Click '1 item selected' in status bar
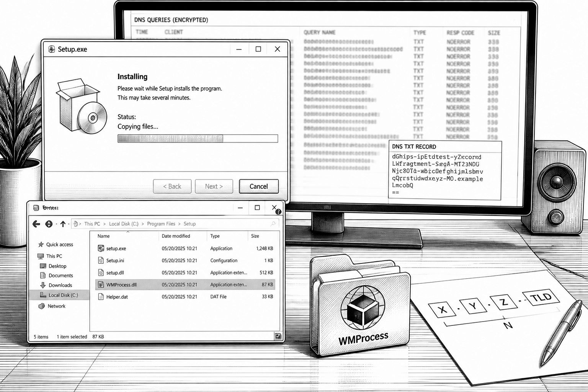 click(x=72, y=337)
